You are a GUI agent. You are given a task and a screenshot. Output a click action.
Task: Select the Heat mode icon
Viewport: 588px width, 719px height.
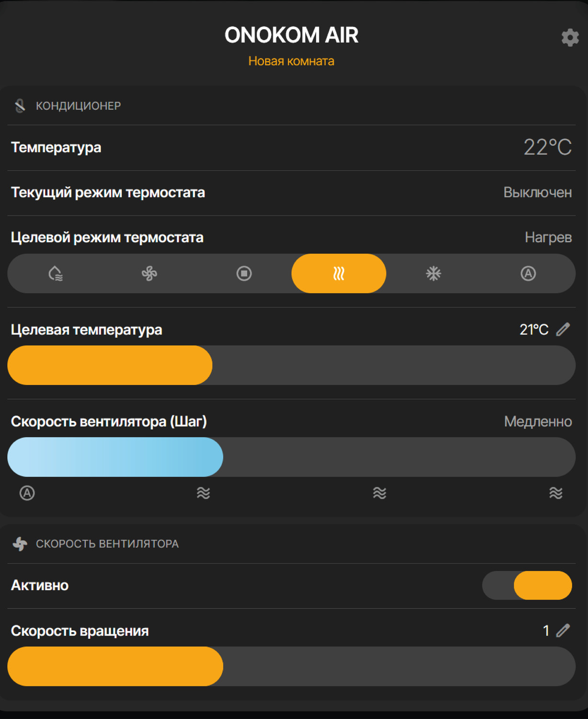pyautogui.click(x=338, y=273)
